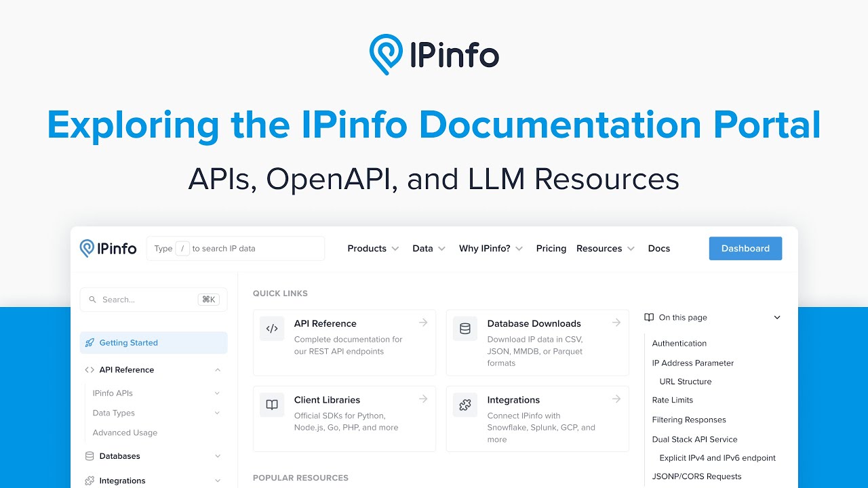Open the Database Downloads card title
The height and width of the screenshot is (488, 868).
534,324
